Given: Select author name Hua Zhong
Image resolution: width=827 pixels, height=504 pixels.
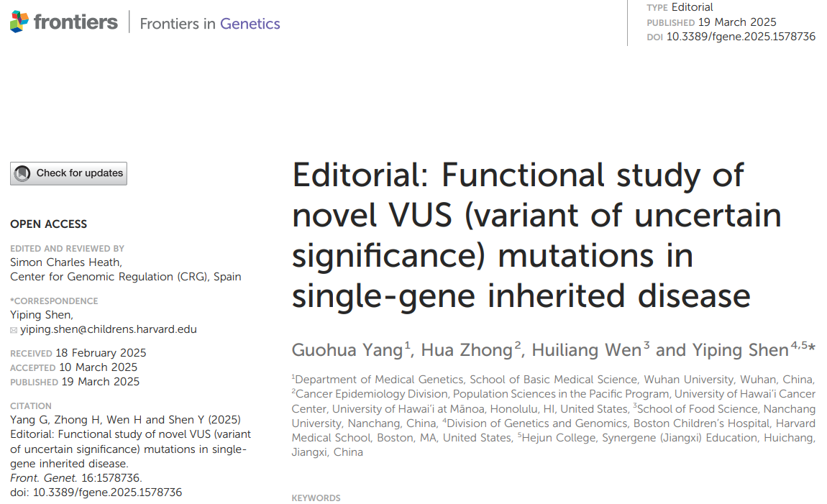Looking at the screenshot, I should (x=467, y=350).
